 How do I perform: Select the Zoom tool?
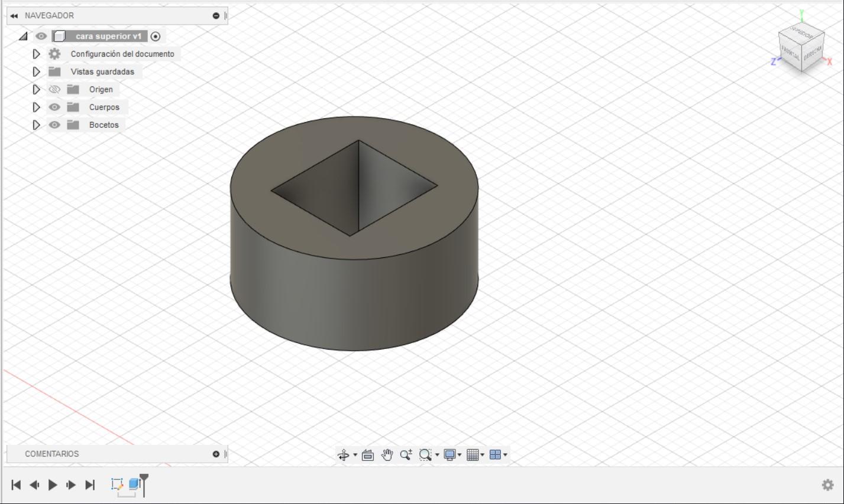(x=406, y=455)
